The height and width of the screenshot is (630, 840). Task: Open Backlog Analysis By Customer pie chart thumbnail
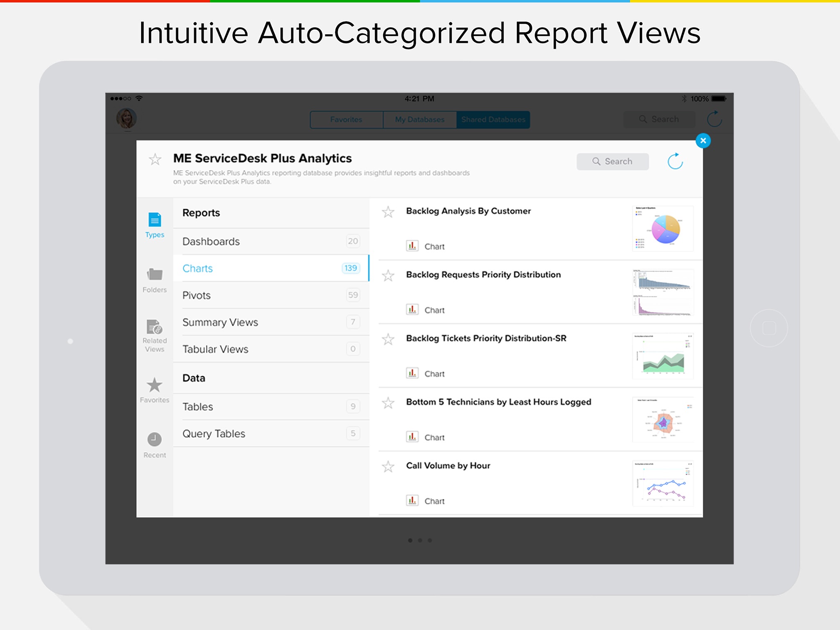[x=663, y=229]
